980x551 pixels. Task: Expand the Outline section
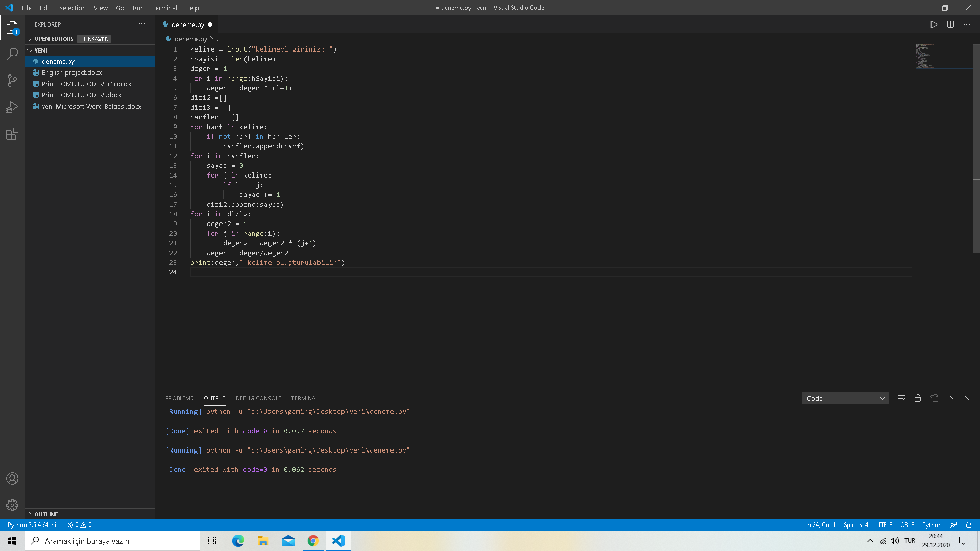point(46,514)
